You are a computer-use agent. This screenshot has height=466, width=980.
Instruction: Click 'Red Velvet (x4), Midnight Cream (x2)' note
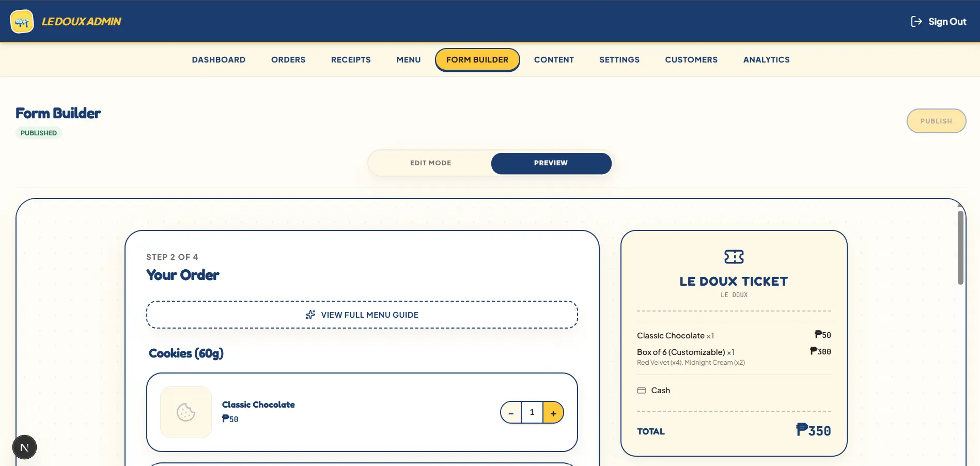click(x=691, y=363)
